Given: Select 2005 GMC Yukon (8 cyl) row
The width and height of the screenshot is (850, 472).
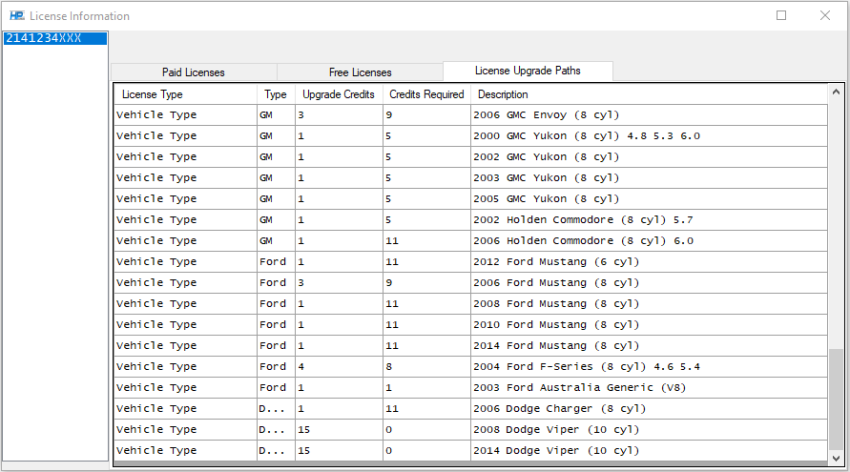Looking at the screenshot, I should pos(471,199).
